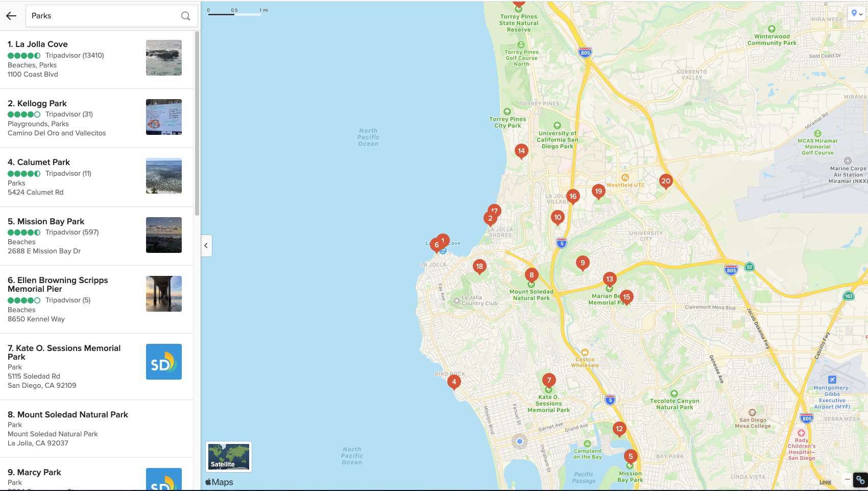
Task: Click the Camino Del Oro and Vallecitos address
Action: pyautogui.click(x=57, y=133)
